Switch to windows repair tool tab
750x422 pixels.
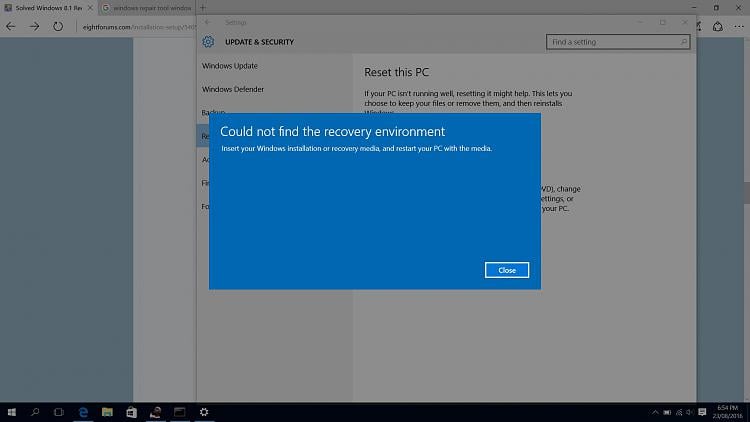pyautogui.click(x=146, y=8)
